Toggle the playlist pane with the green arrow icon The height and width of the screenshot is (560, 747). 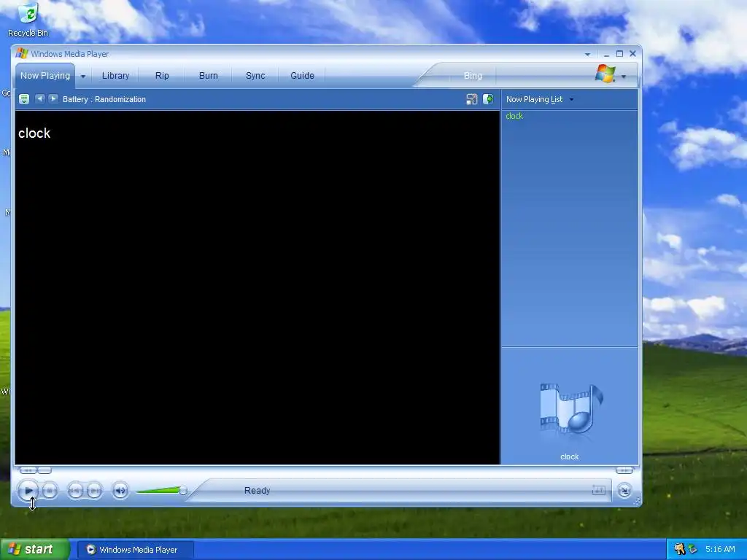[488, 99]
